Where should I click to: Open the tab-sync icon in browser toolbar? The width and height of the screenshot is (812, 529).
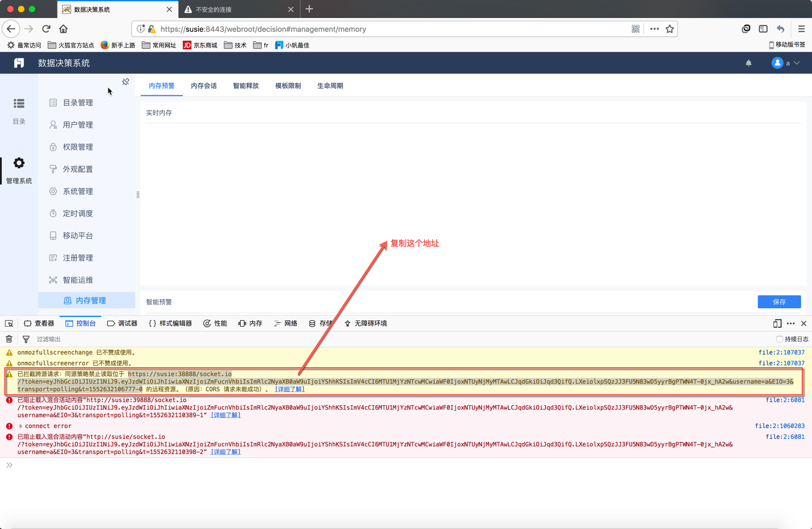click(746, 29)
